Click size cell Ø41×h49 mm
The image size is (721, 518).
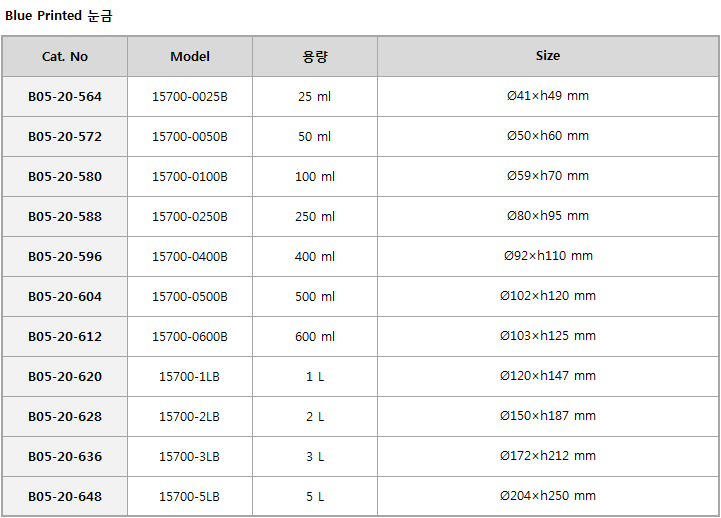click(548, 97)
